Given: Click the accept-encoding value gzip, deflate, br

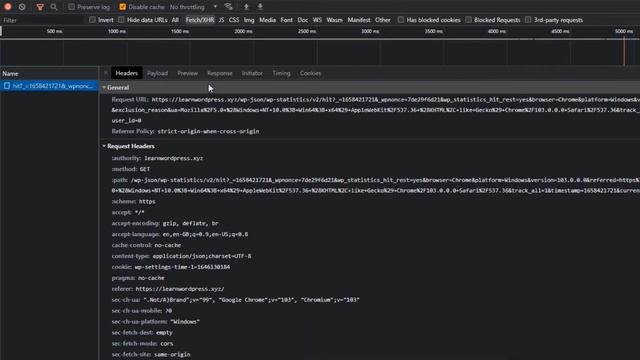Looking at the screenshot, I should pyautogui.click(x=191, y=223).
